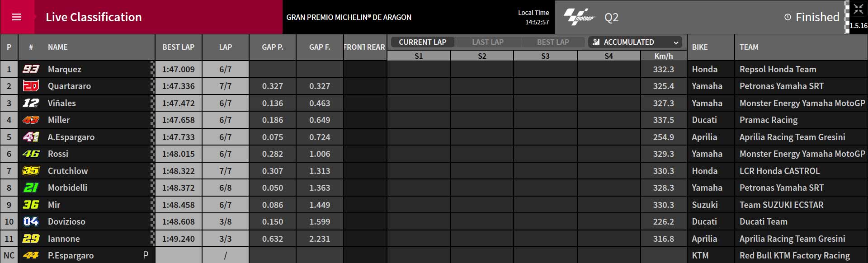This screenshot has width=868, height=263.
Task: Open the hamburger menu
Action: click(x=17, y=17)
